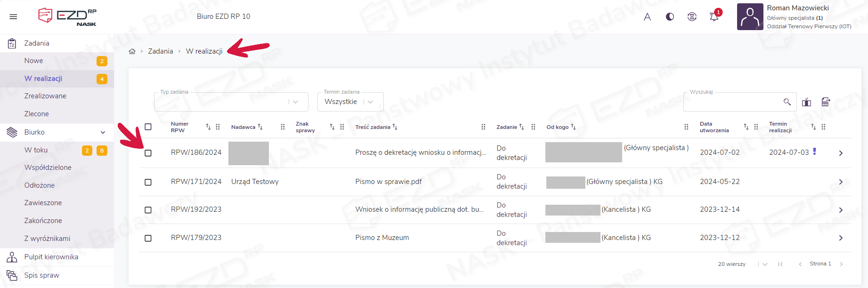Sort by 'Numer RPW' column arrows
The width and height of the screenshot is (868, 288).
click(208, 127)
